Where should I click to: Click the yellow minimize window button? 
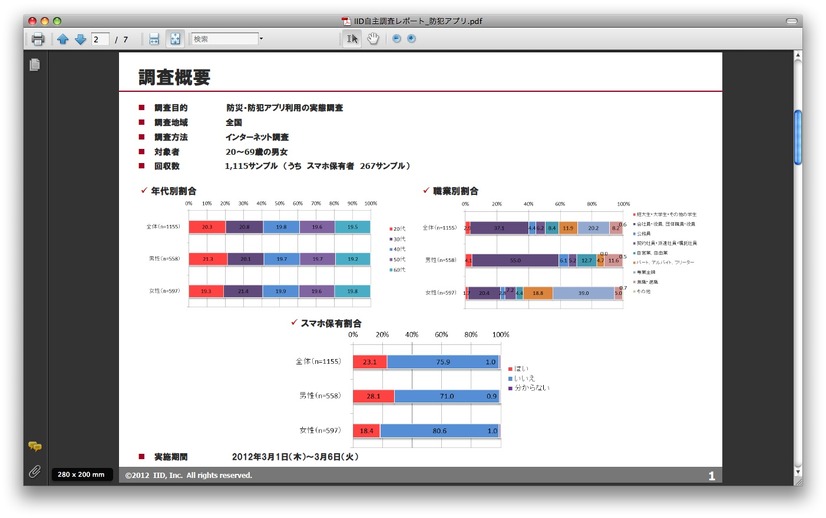pyautogui.click(x=45, y=21)
